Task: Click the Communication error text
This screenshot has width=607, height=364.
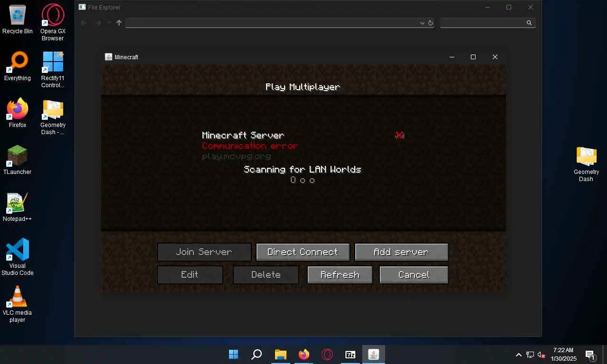Action: tap(250, 146)
